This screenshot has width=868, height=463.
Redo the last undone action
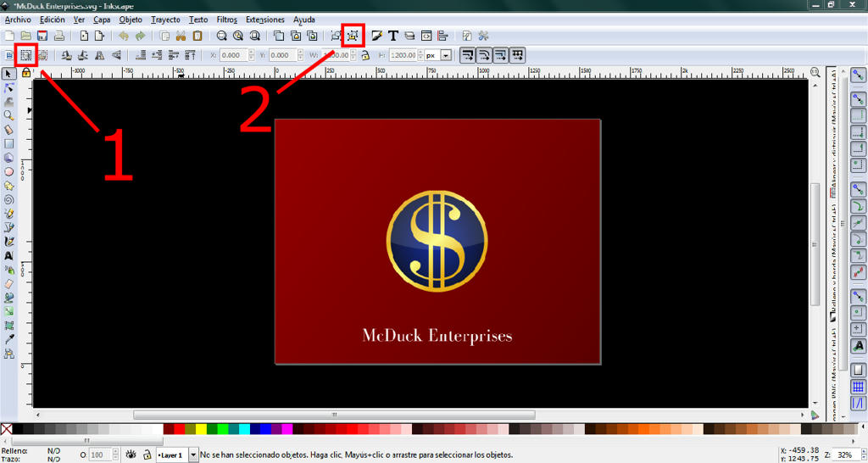pos(140,36)
